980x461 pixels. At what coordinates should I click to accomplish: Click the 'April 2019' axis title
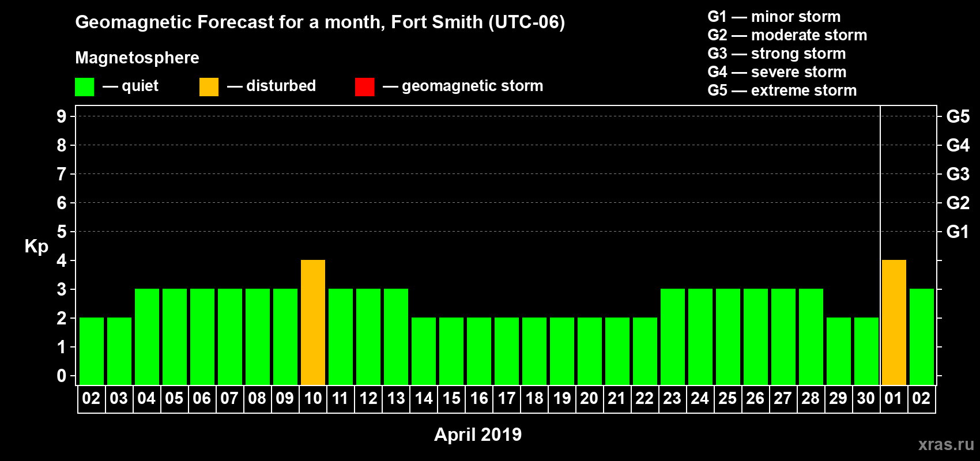(478, 434)
